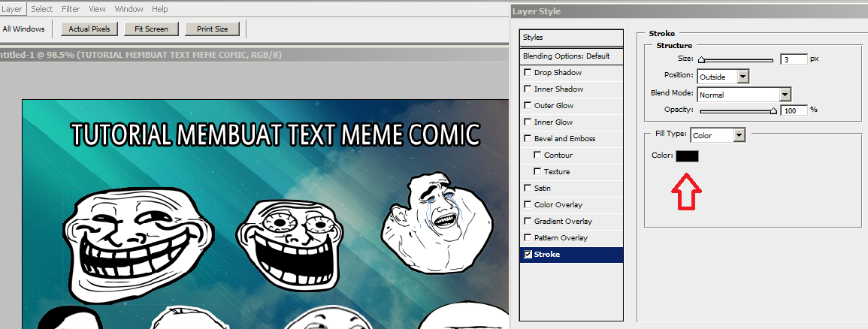Click the Opacity percentage field
The width and height of the screenshot is (868, 329).
794,110
